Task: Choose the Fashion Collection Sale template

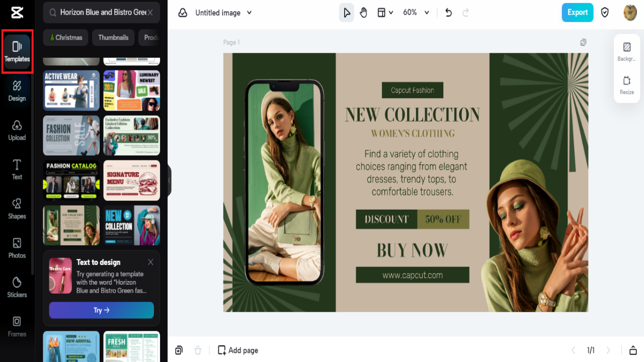Action: [x=71, y=136]
